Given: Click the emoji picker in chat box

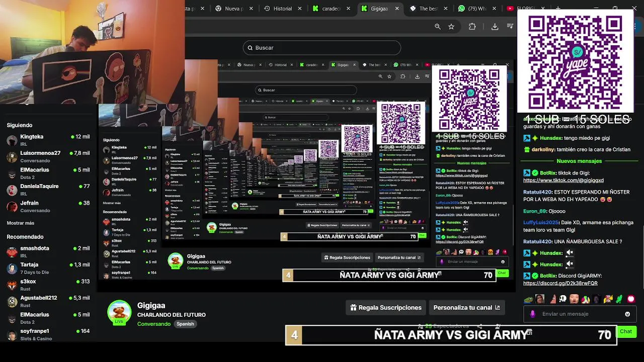Looking at the screenshot, I should point(627,314).
